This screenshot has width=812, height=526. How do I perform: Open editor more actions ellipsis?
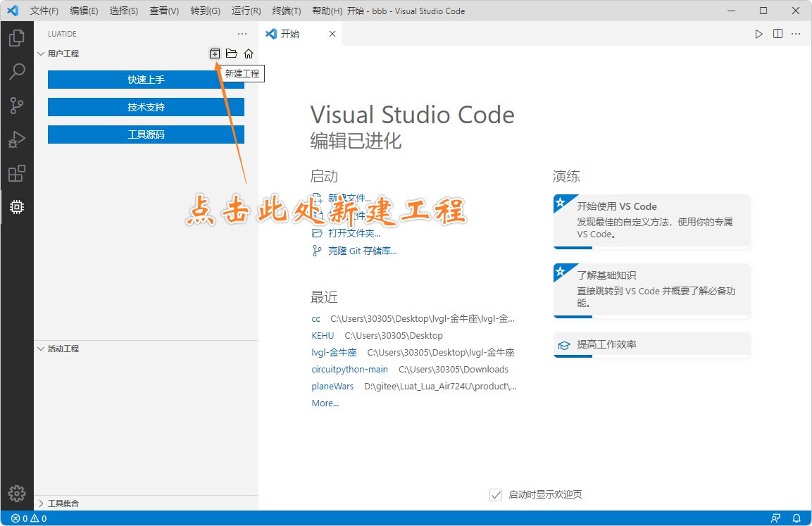796,34
